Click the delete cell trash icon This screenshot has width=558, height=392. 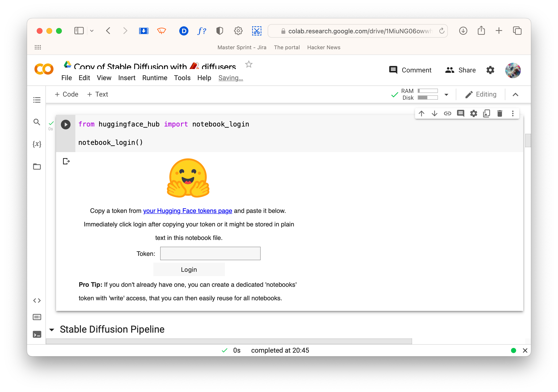(x=500, y=114)
